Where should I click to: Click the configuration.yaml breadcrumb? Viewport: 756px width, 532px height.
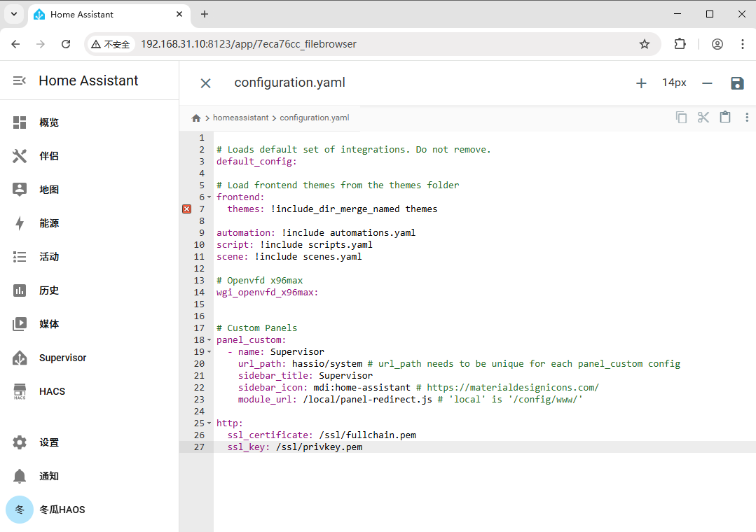[315, 118]
